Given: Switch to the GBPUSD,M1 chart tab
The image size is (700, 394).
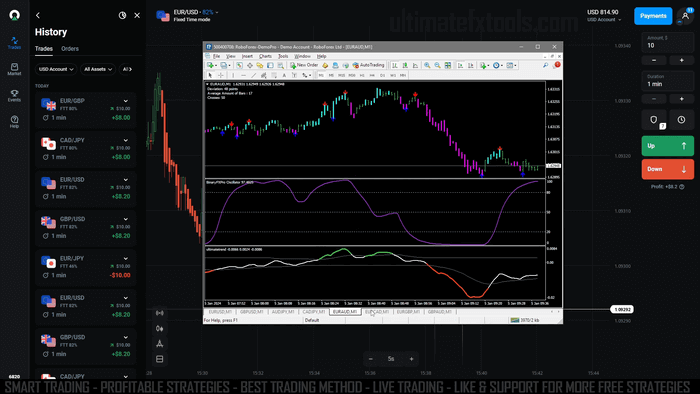Looking at the screenshot, I should tap(252, 312).
